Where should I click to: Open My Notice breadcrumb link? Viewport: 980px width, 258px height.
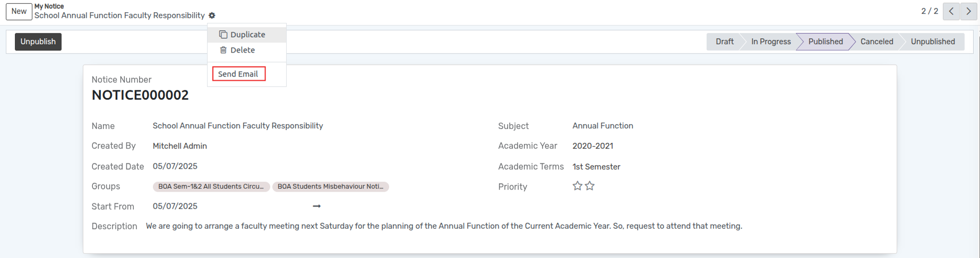(x=49, y=6)
